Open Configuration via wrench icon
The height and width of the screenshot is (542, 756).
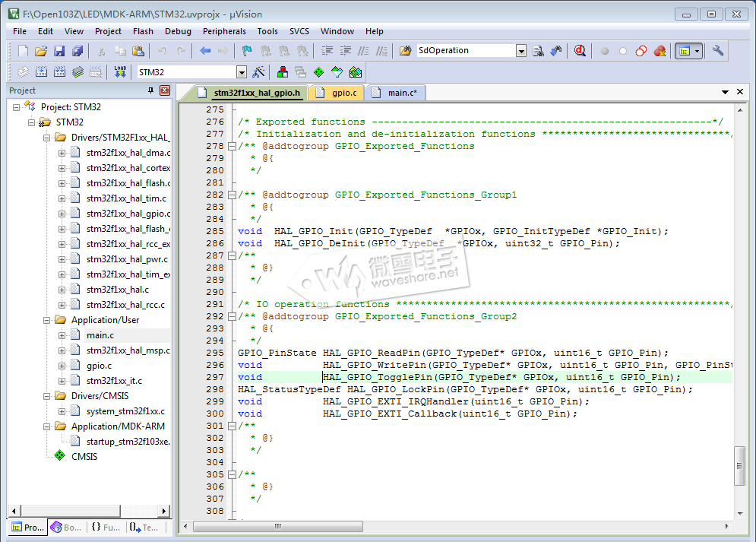(718, 51)
